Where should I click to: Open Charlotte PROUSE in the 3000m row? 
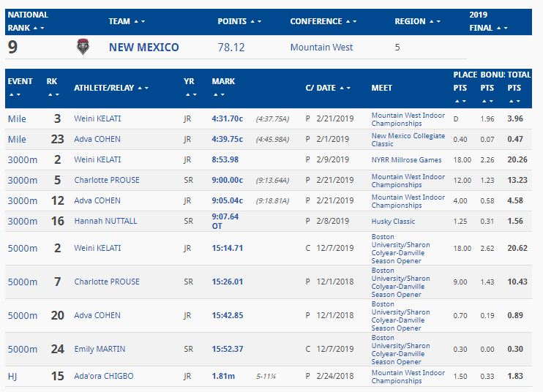[107, 180]
